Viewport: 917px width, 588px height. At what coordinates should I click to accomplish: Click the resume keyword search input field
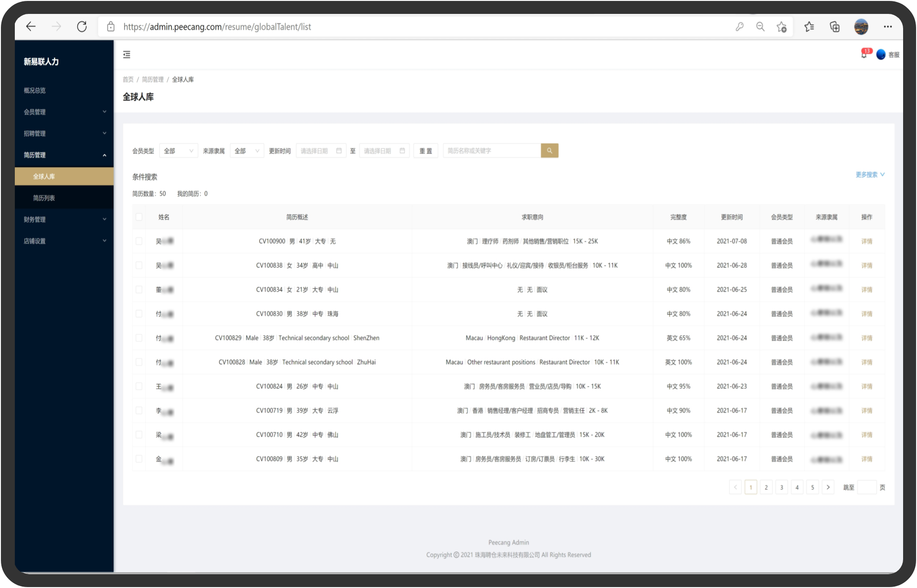coord(491,151)
